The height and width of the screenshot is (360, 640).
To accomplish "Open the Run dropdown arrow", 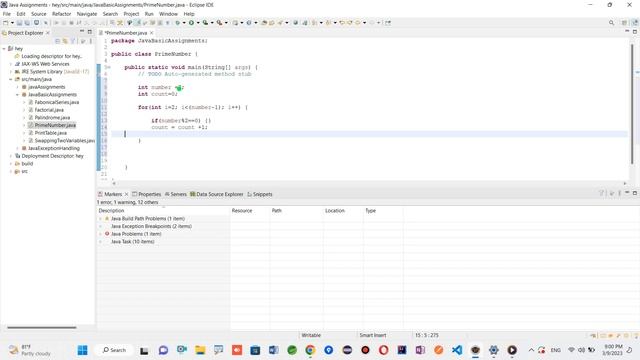I will (198, 23).
